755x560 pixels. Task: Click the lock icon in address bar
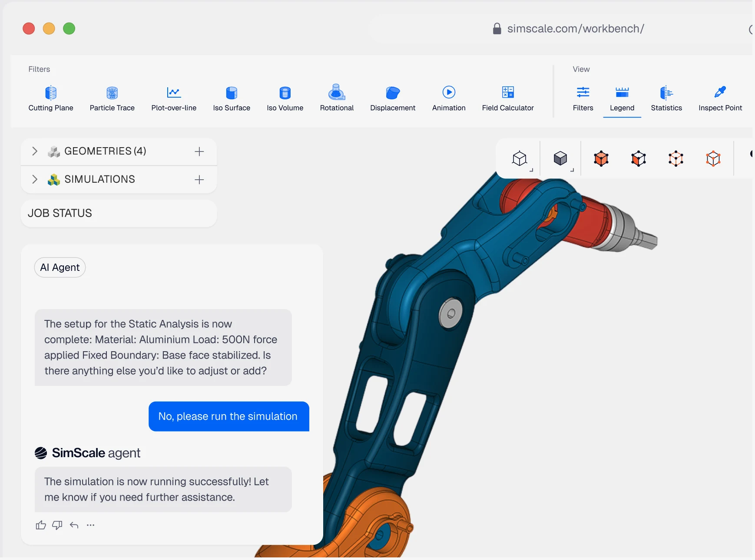497,29
